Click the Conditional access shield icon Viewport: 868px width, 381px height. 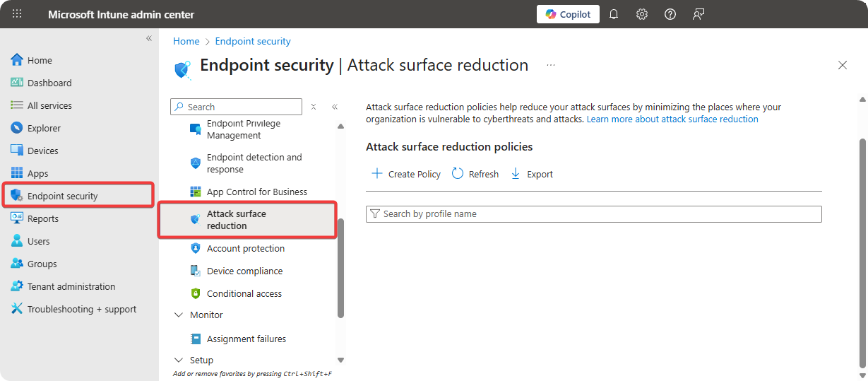click(x=196, y=293)
